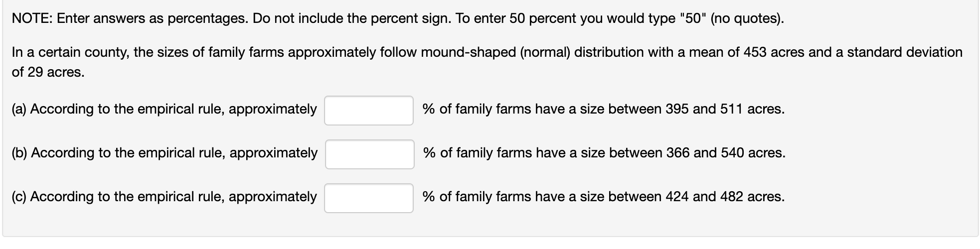Click the percent symbol after the part (a) box

click(428, 109)
